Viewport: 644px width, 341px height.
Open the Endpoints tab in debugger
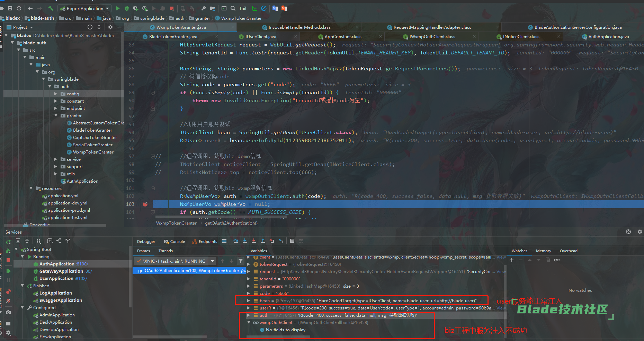coord(205,242)
